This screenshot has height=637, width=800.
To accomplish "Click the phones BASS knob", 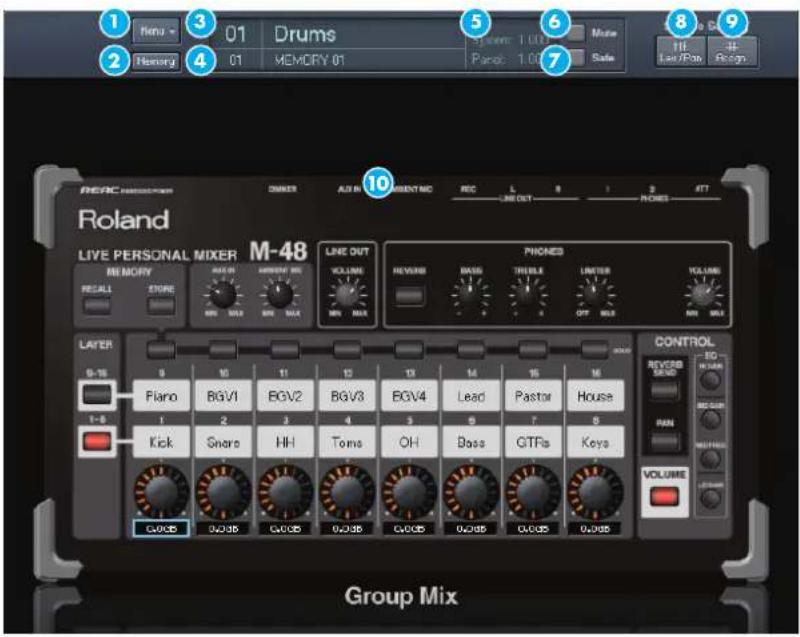I will (470, 294).
